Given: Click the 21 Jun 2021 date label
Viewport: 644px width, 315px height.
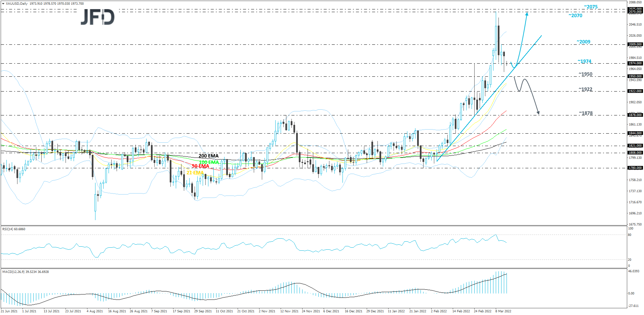Looking at the screenshot, I should pyautogui.click(x=9, y=311).
